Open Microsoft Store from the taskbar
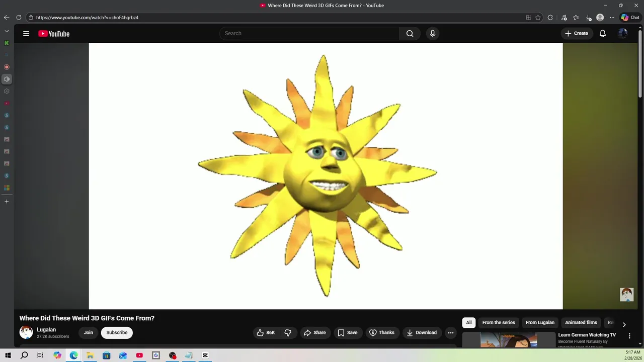644x362 pixels. [x=107, y=355]
